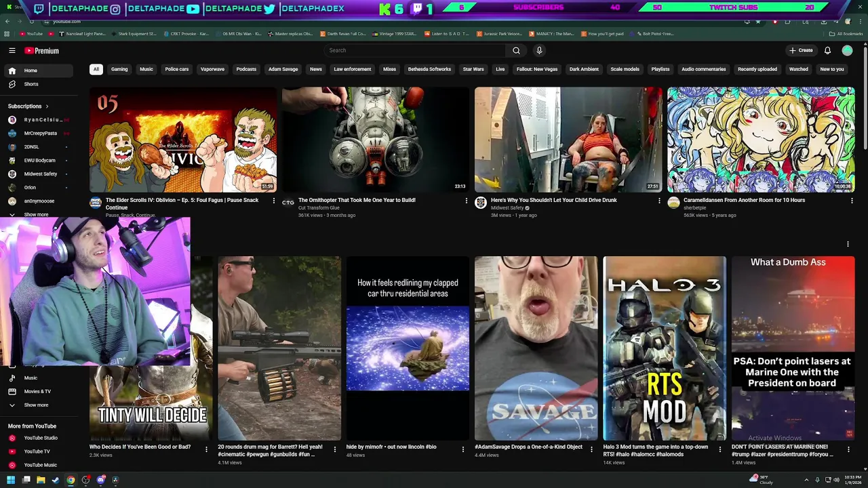Open the notifications bell
868x488 pixels.
(827, 50)
